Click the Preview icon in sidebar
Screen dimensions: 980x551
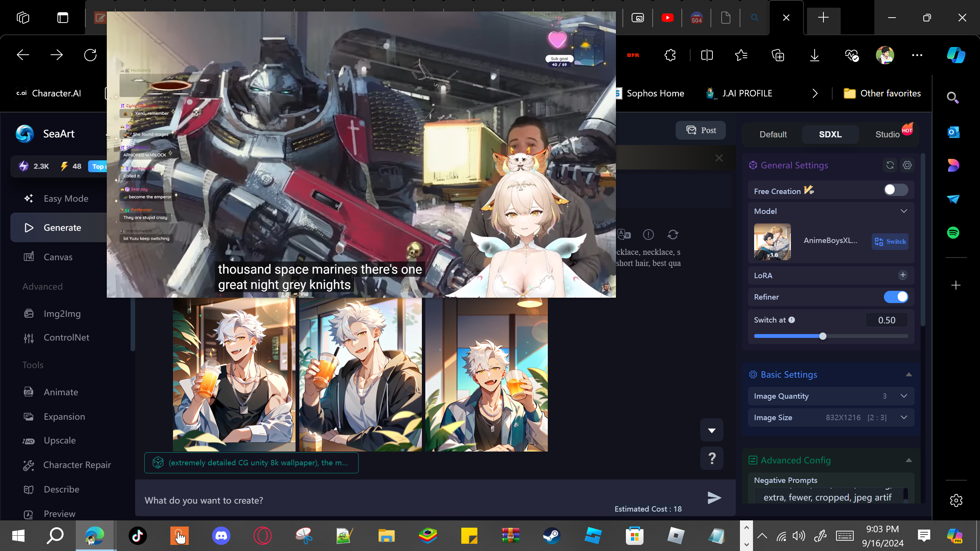coord(29,514)
